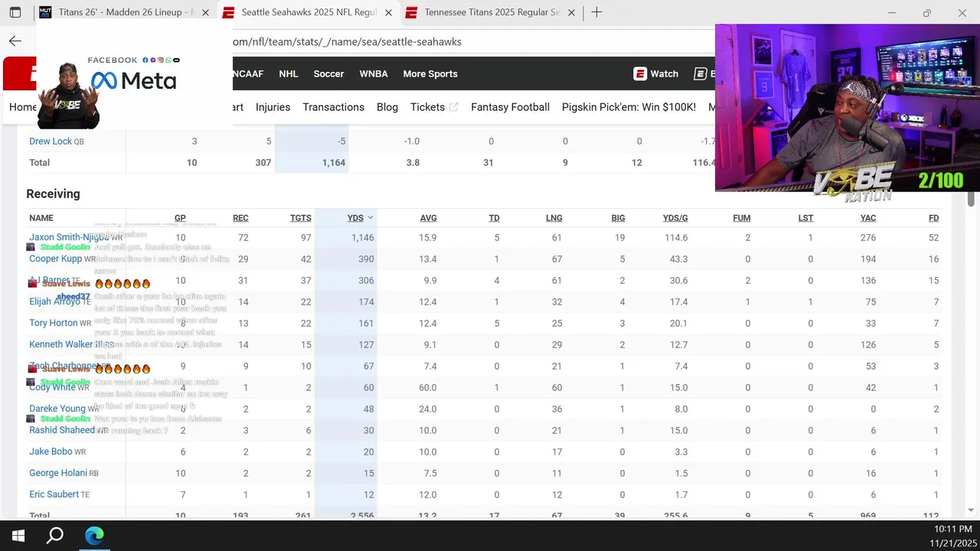Screen dimensions: 980x551
Task: Select the Seattle Seahawks 2025 tab
Action: pos(309,12)
